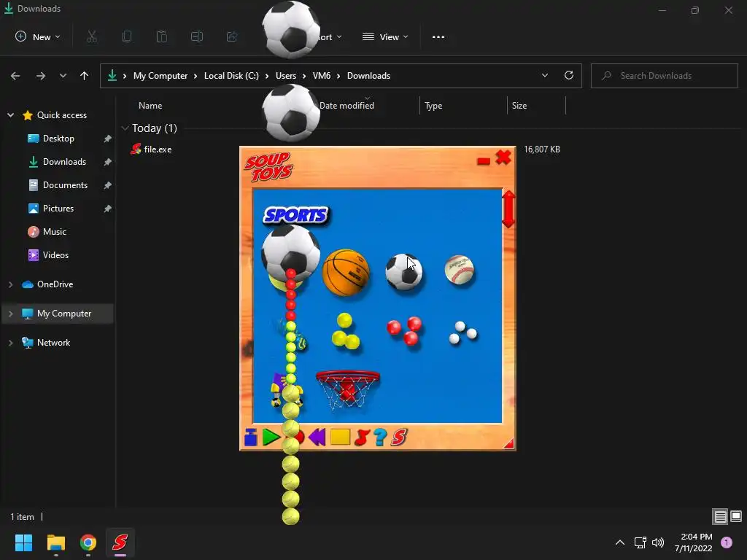Click the red S Soup Toys icon
The image size is (747, 560).
[x=399, y=437]
